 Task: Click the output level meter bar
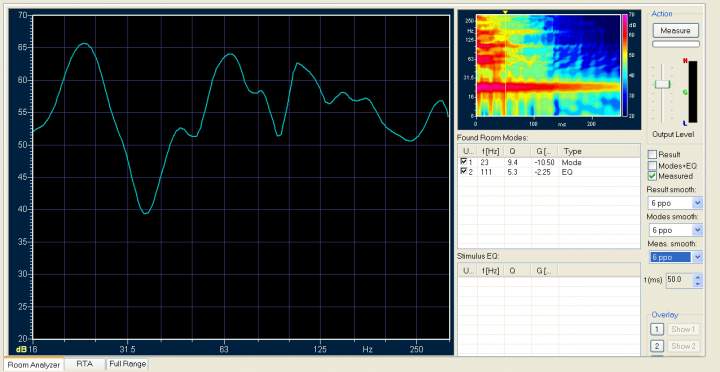point(692,92)
